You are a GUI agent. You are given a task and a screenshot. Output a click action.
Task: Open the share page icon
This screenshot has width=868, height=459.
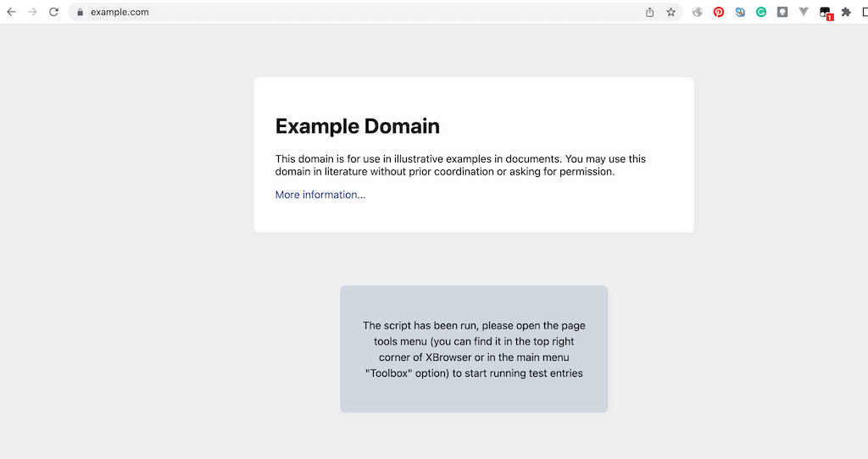coord(650,12)
